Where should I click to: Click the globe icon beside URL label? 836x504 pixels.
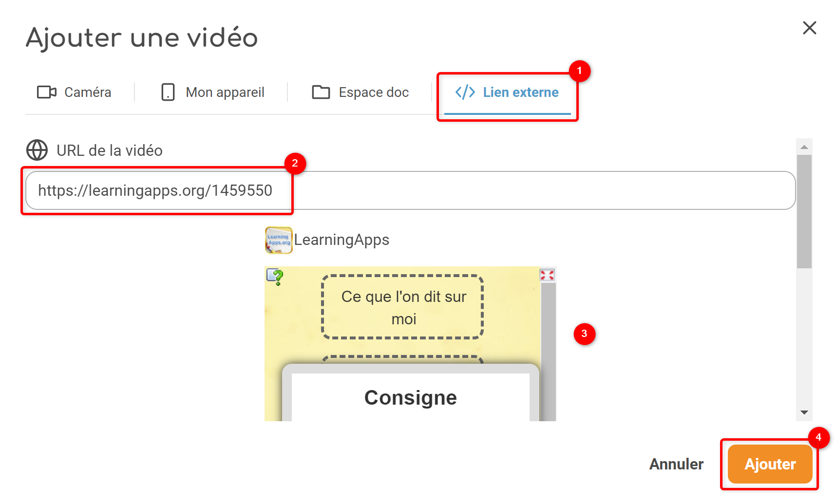coord(37,150)
